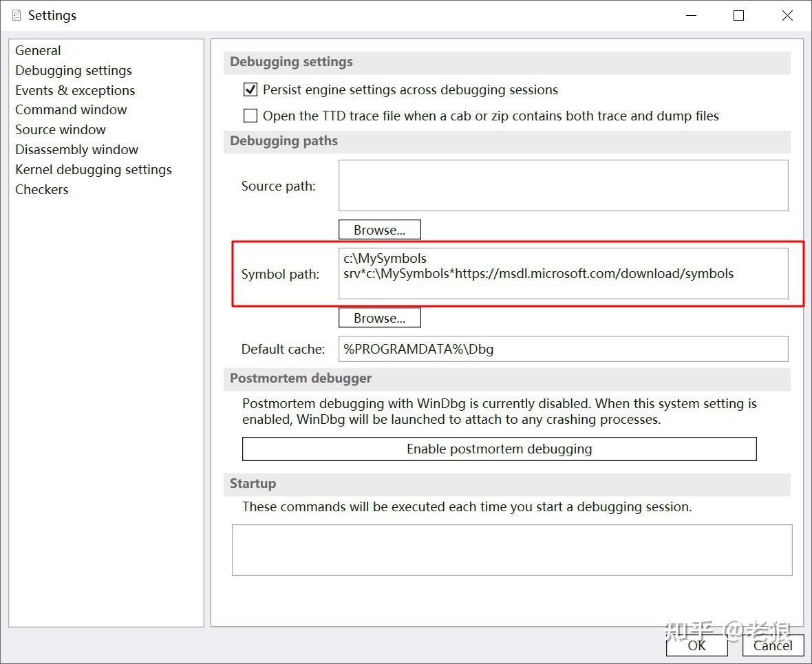Click the Settings window application icon
Viewport: 812px width, 664px height.
click(x=15, y=15)
